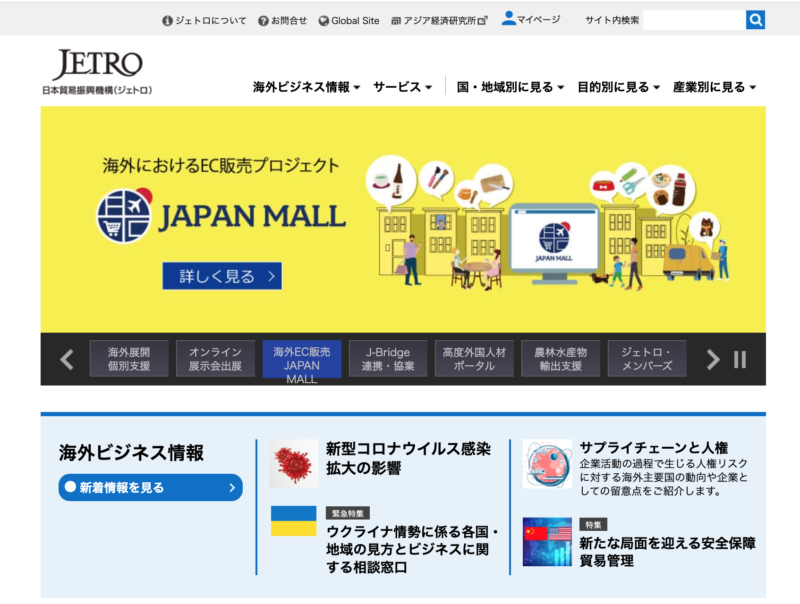The width and height of the screenshot is (800, 604).
Task: Click the China–US flags thumbnail
Action: (547, 542)
